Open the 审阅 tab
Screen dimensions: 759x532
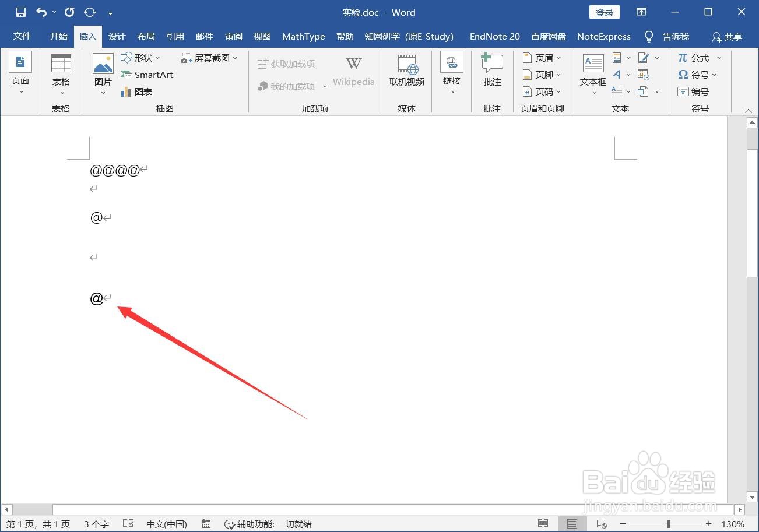pyautogui.click(x=234, y=36)
